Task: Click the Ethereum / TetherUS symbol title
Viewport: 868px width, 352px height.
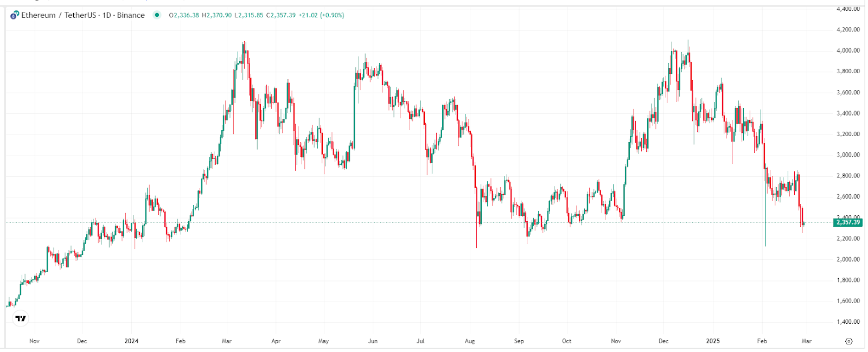Action: tap(61, 15)
